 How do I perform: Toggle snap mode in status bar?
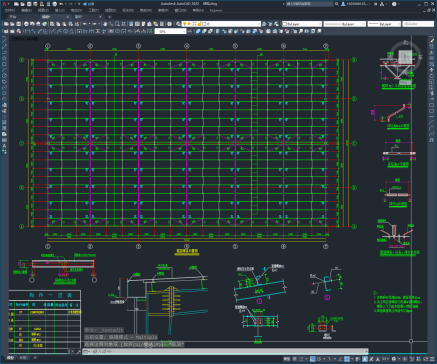pyautogui.click(x=301, y=359)
